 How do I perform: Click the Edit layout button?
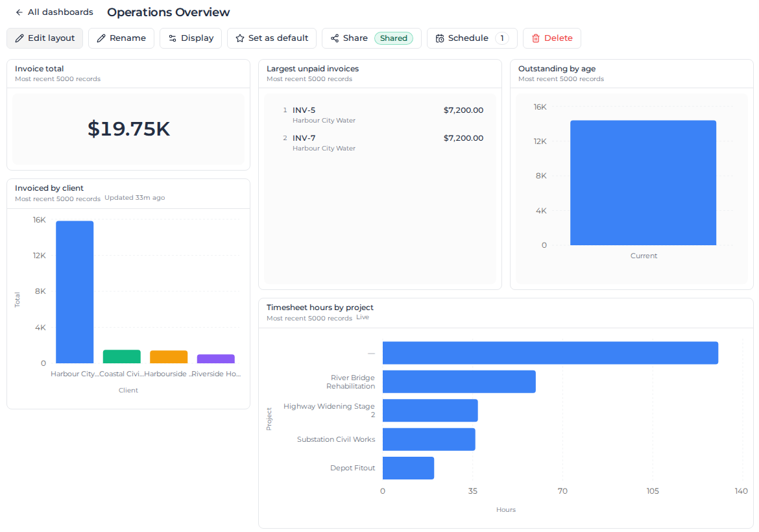(45, 38)
